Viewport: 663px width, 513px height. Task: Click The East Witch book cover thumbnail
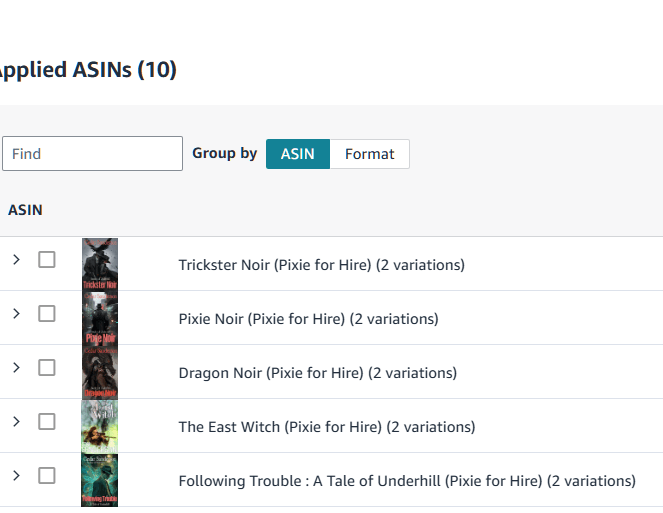pyautogui.click(x=100, y=426)
